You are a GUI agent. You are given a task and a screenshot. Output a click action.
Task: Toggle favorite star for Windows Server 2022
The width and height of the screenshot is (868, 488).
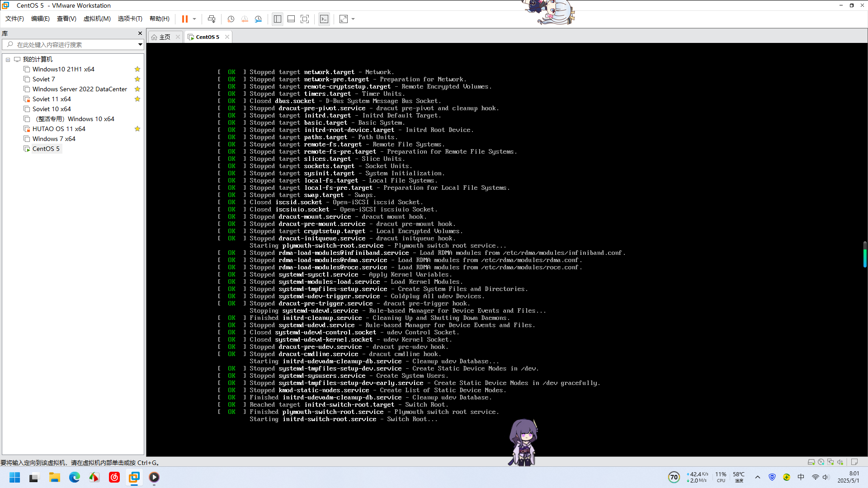[137, 89]
